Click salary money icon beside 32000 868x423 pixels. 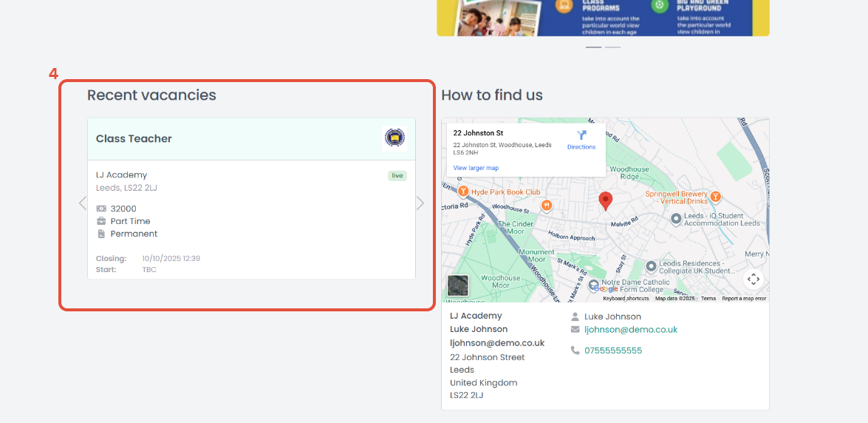click(x=101, y=209)
